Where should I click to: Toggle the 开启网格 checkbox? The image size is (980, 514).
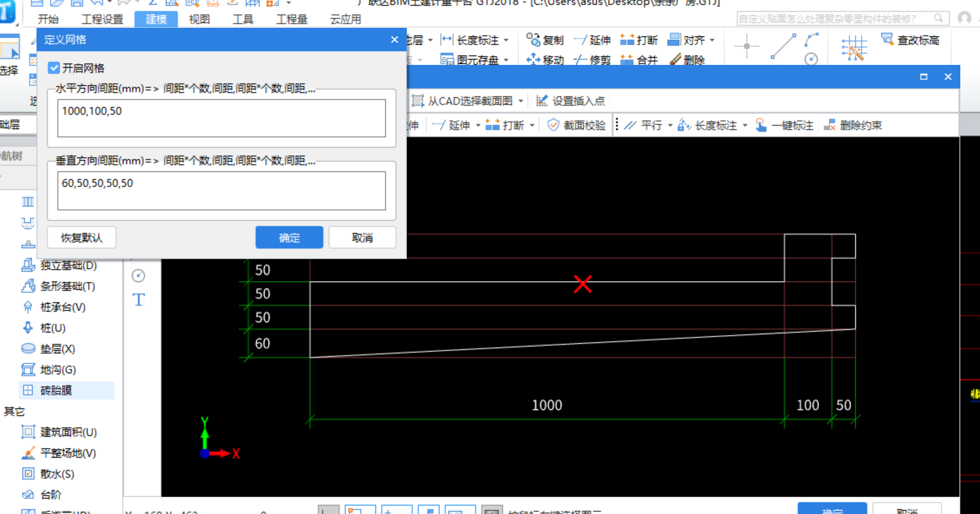54,68
